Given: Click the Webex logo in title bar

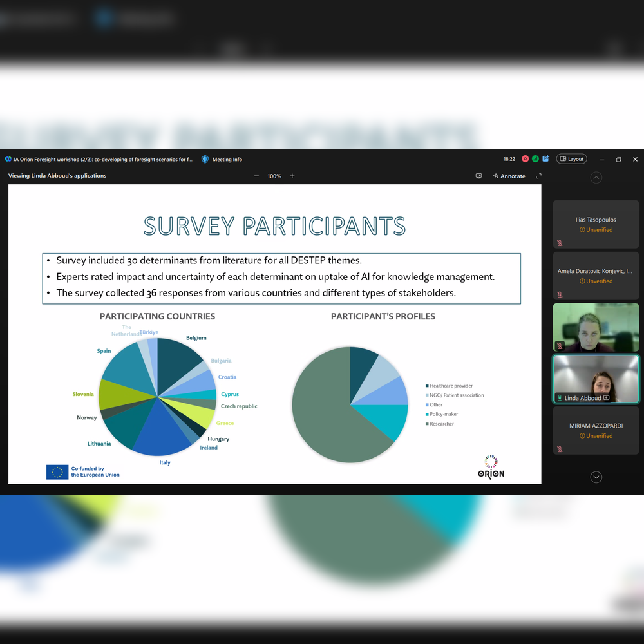Looking at the screenshot, I should pyautogui.click(x=8, y=159).
